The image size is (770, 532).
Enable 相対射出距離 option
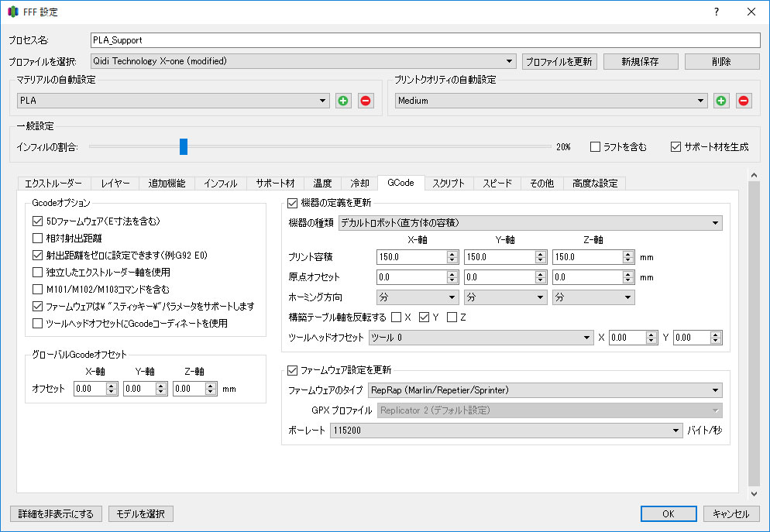38,238
